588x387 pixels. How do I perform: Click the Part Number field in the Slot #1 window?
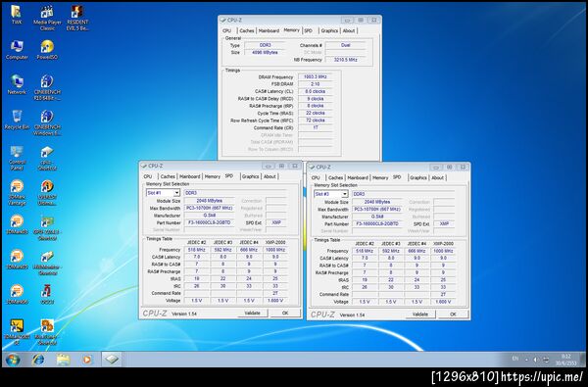[209, 222]
